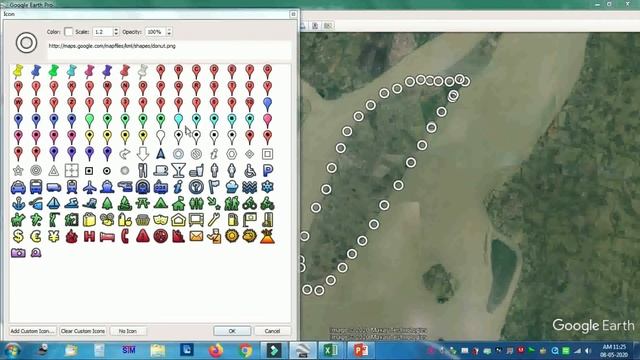Choose the white pushpin icon
640x360 pixels.
tap(142, 71)
